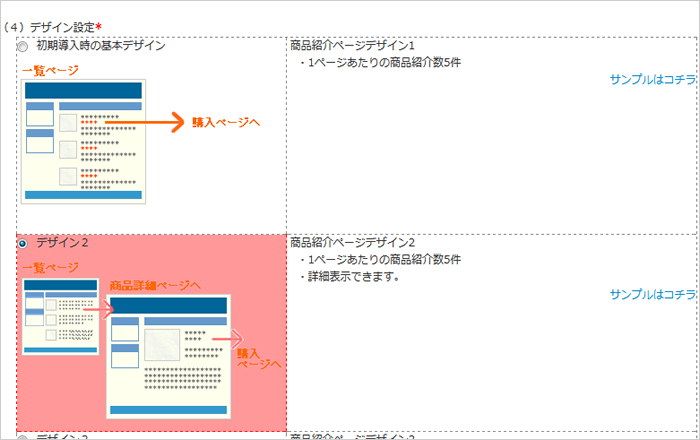Click the 購入ページへ text in basic design
This screenshot has height=440, width=700.
pos(226,123)
